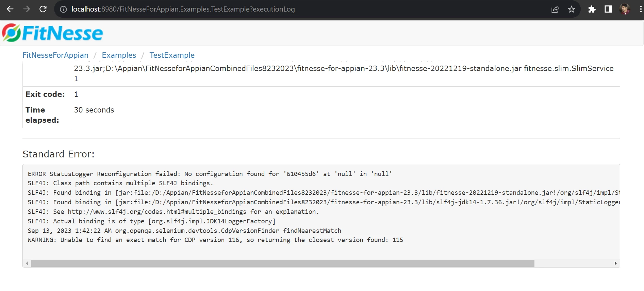The width and height of the screenshot is (644, 291).
Task: Share this page icon
Action: [x=555, y=9]
